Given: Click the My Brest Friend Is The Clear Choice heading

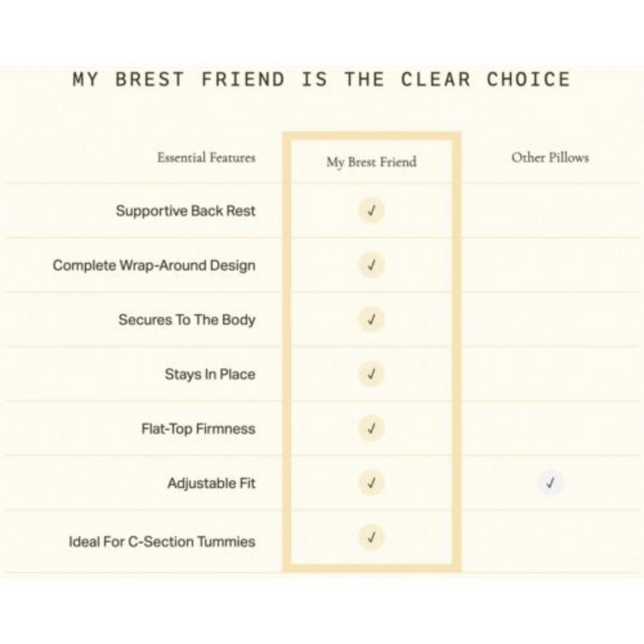Looking at the screenshot, I should click(321, 80).
